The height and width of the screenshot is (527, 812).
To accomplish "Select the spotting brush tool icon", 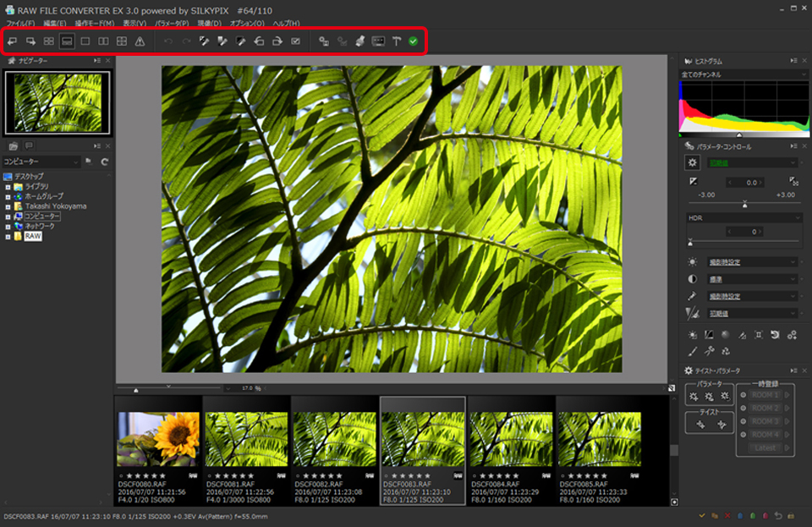I will (x=693, y=352).
